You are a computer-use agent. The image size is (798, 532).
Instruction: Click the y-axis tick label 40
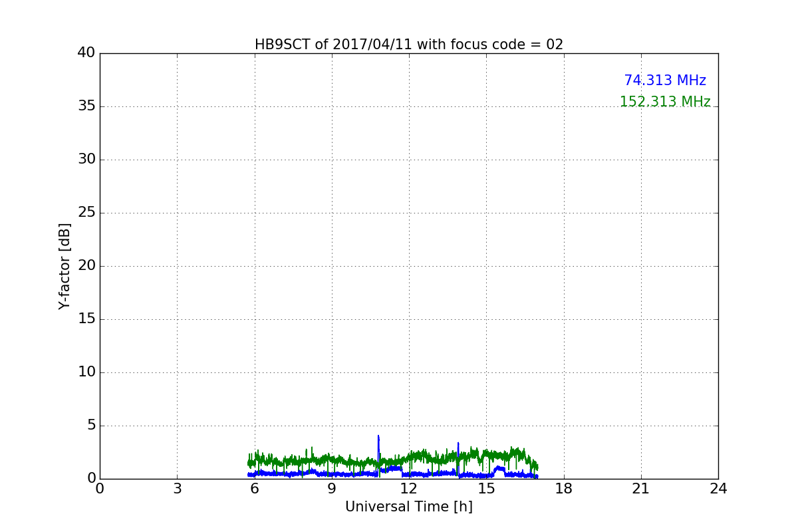coord(86,53)
